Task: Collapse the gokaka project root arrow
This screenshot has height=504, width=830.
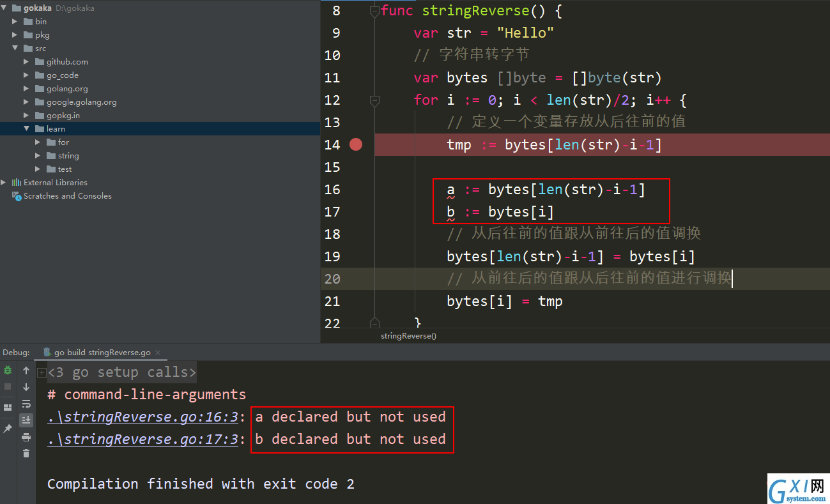Action: tap(4, 8)
